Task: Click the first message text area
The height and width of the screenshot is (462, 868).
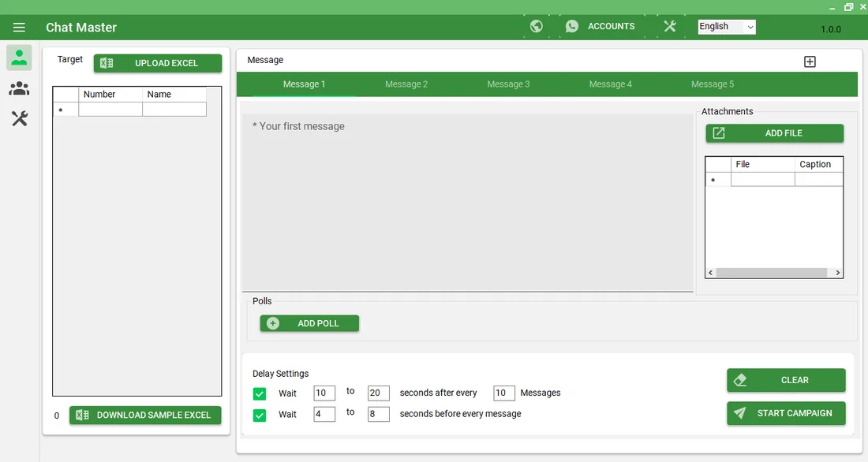Action: click(x=468, y=203)
